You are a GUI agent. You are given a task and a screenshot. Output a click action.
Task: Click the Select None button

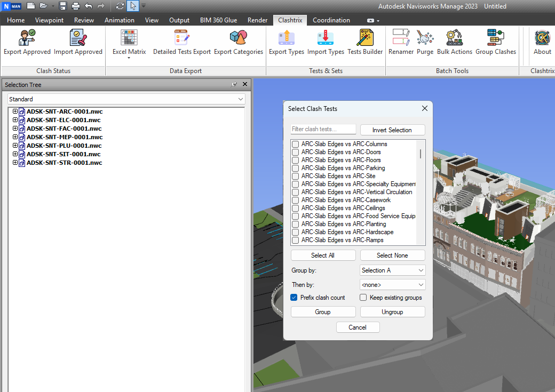click(x=393, y=255)
